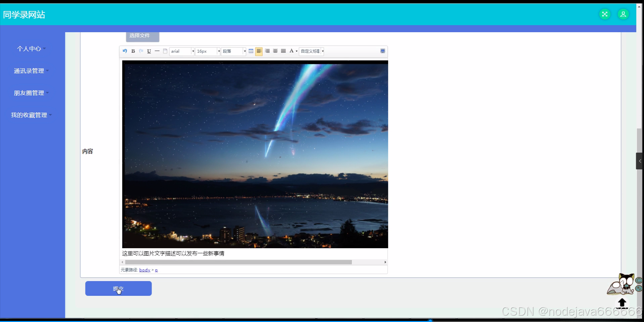
Task: Open the arial font family dropdown
Action: (x=182, y=51)
